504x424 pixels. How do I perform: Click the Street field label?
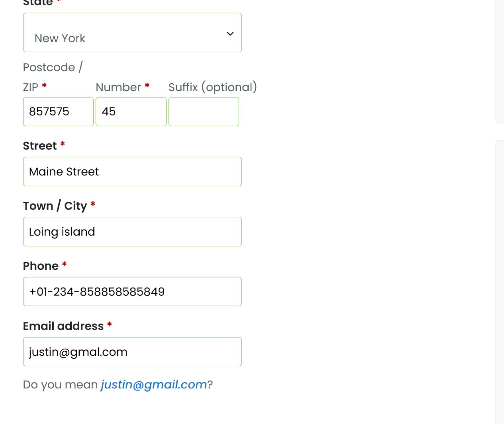(x=40, y=146)
